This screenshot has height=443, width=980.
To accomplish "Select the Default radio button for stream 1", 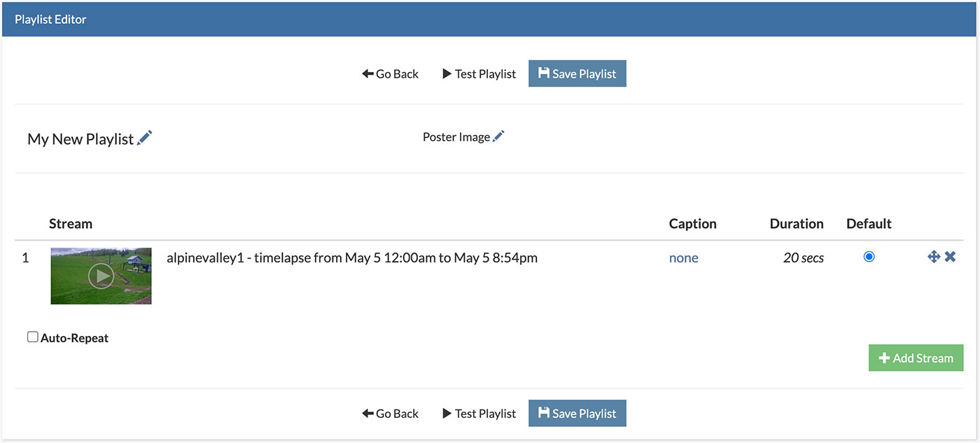I will [869, 257].
